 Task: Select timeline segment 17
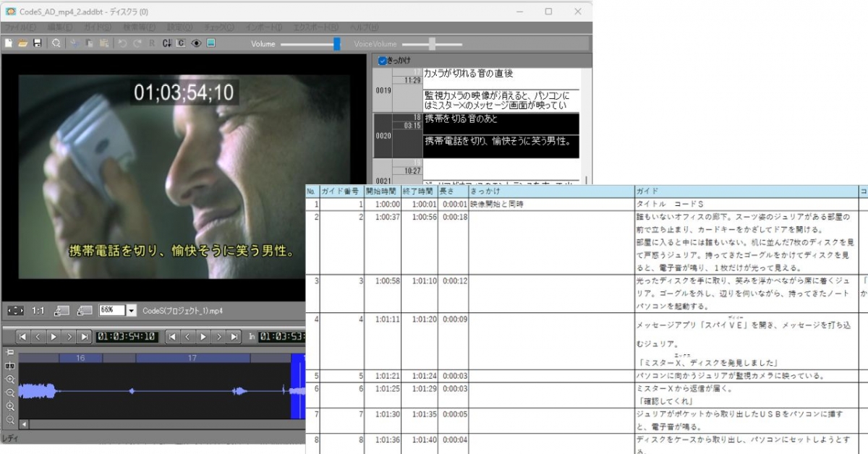point(192,358)
